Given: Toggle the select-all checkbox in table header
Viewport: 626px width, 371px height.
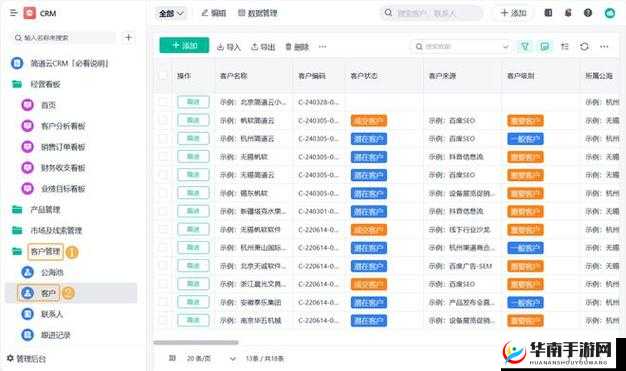Looking at the screenshot, I should tap(163, 75).
